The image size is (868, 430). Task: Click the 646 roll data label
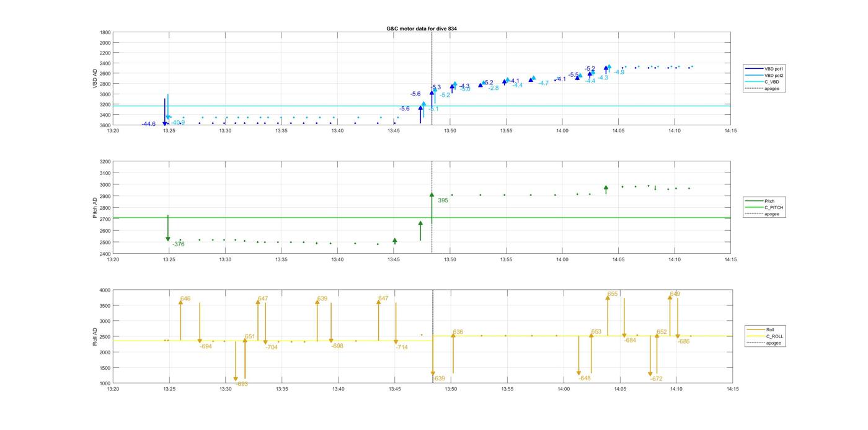185,298
